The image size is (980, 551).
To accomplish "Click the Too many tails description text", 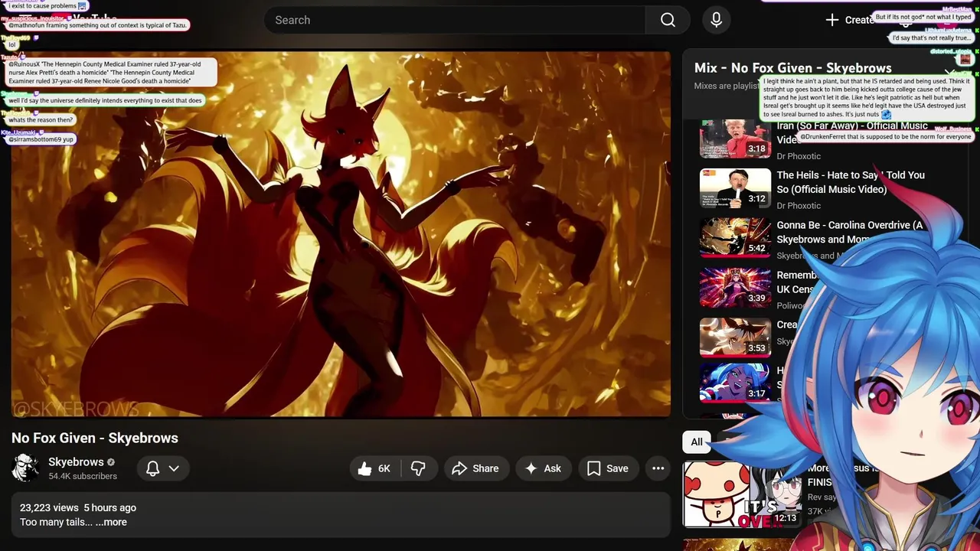I will pyautogui.click(x=56, y=522).
